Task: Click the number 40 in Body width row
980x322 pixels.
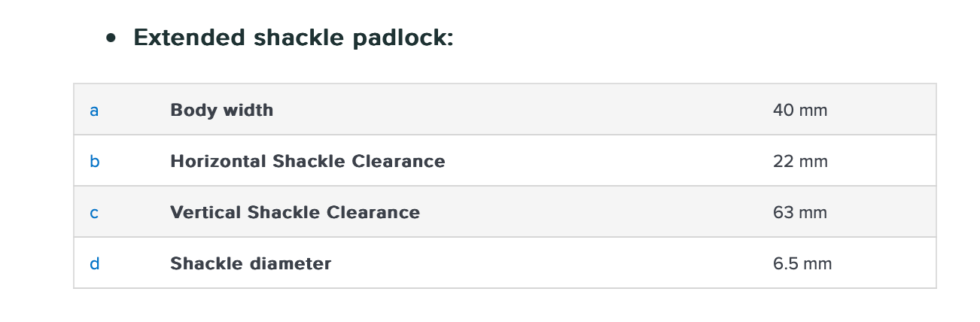Action: coord(783,111)
